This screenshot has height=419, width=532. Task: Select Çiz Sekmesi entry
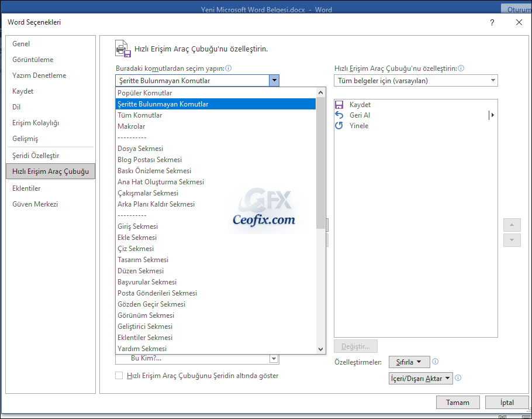[216, 249]
